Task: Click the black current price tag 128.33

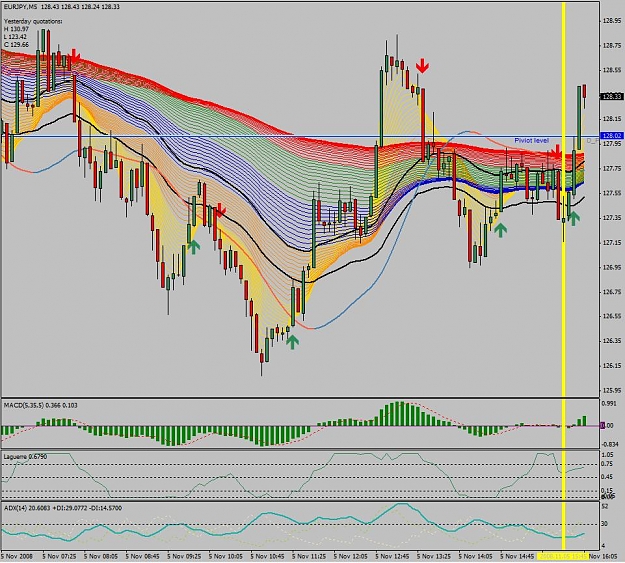Action: click(x=612, y=96)
